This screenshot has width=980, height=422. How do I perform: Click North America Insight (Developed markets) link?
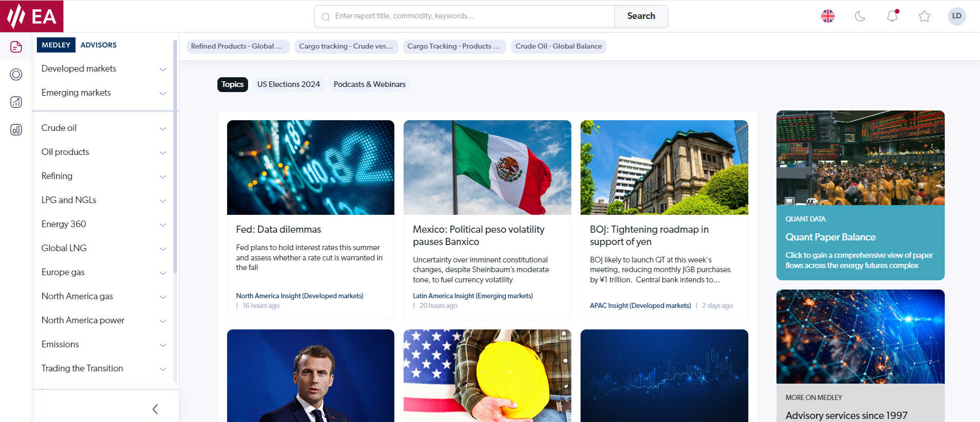click(300, 296)
